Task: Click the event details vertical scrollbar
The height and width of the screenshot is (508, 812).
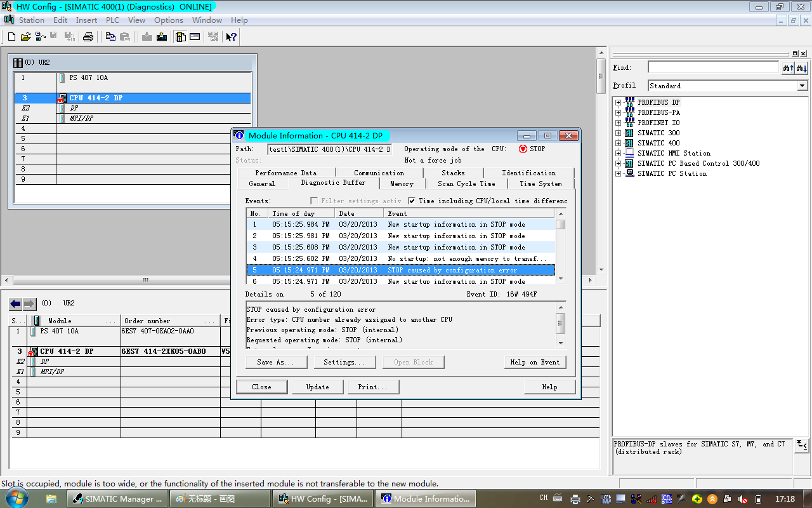Action: point(561,324)
